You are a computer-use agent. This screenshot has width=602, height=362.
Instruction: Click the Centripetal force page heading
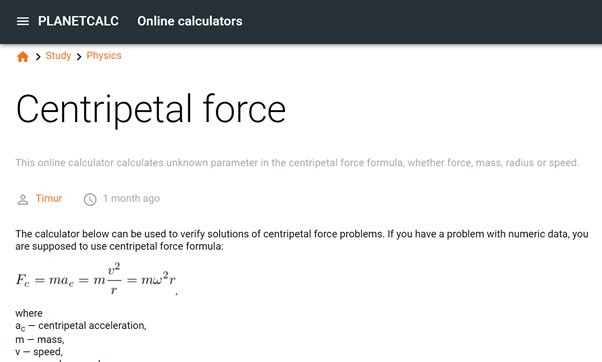point(150,110)
